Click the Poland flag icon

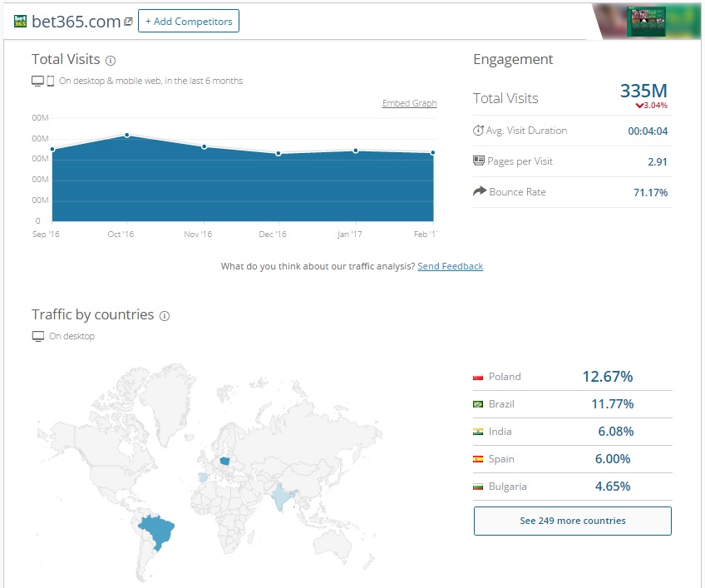478,377
